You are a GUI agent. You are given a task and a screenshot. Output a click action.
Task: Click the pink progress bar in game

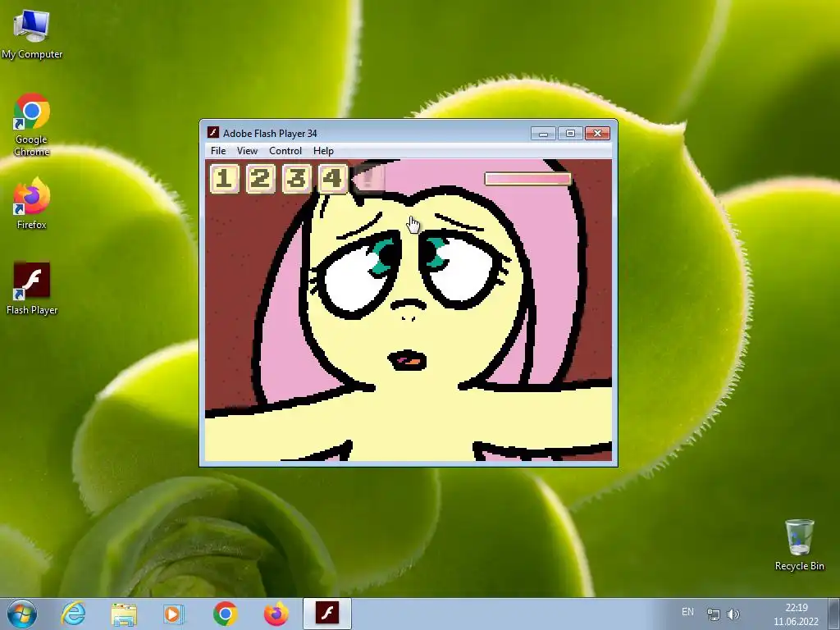tap(527, 179)
